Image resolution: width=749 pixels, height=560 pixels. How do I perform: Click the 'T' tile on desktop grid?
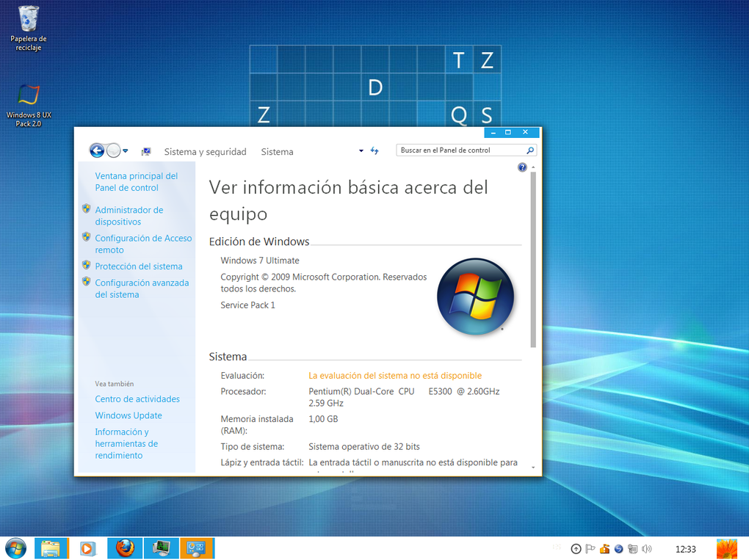(458, 59)
